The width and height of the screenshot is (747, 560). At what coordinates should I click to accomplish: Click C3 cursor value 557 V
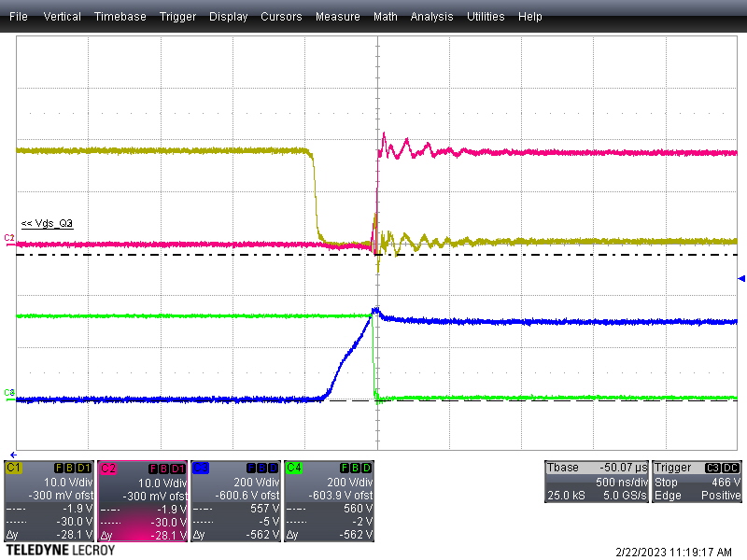tap(265, 509)
